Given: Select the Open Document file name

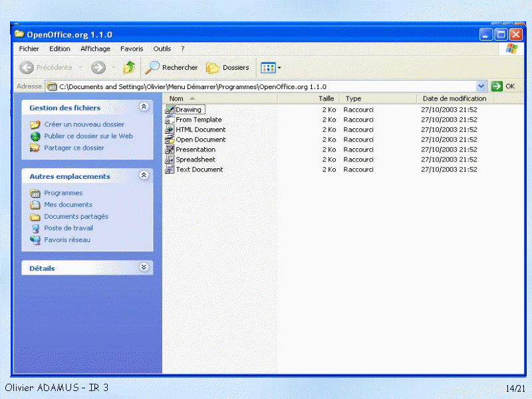Looking at the screenshot, I should point(201,140).
